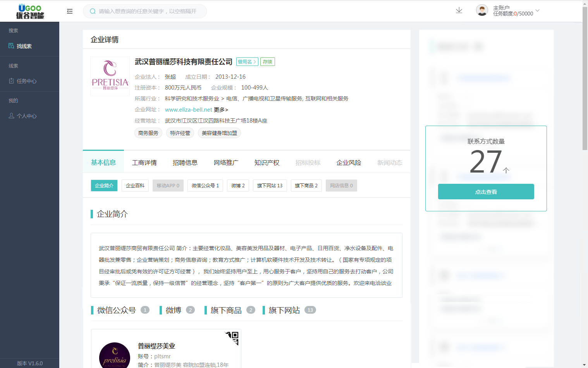Click the 版本 V1.6.0 label

tap(30, 363)
